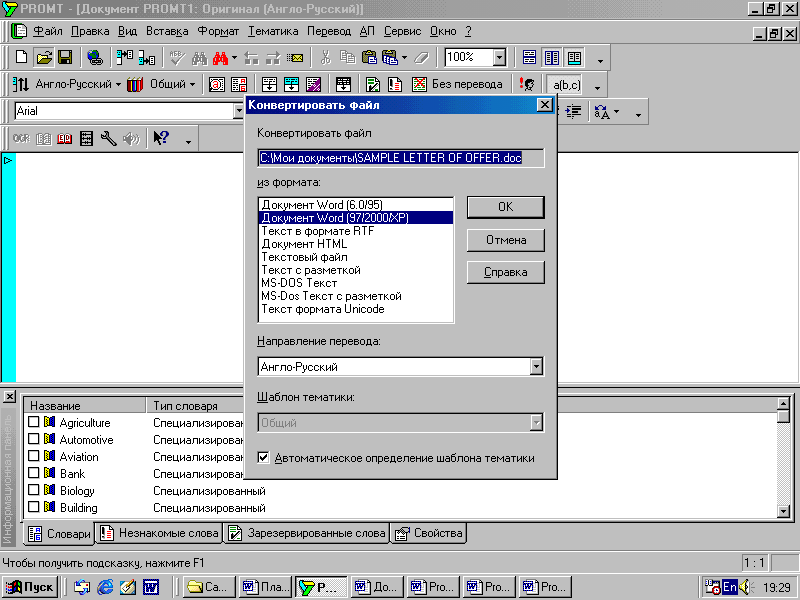The image size is (800, 600).
Task: Check the Agriculture dictionary checkbox
Action: click(x=34, y=422)
